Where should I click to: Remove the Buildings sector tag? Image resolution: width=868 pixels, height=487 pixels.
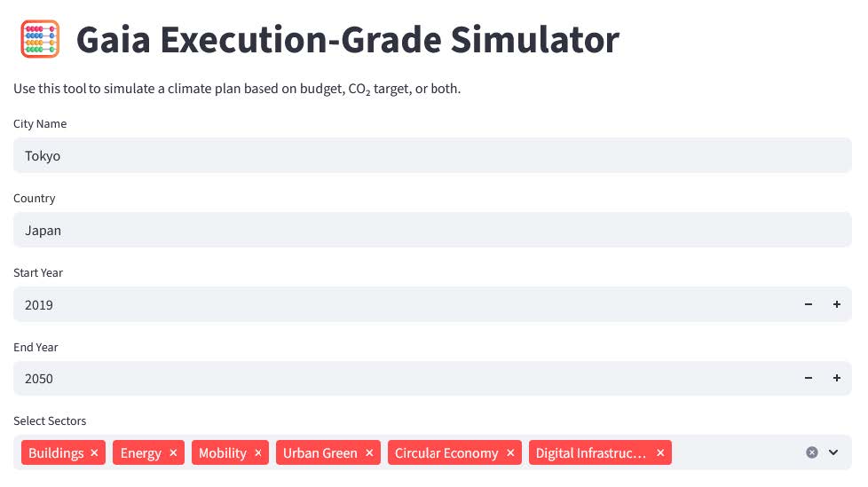coord(94,453)
